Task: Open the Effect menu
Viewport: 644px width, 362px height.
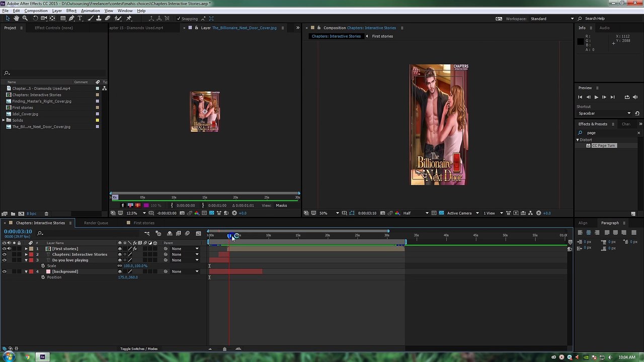Action: click(71, 11)
